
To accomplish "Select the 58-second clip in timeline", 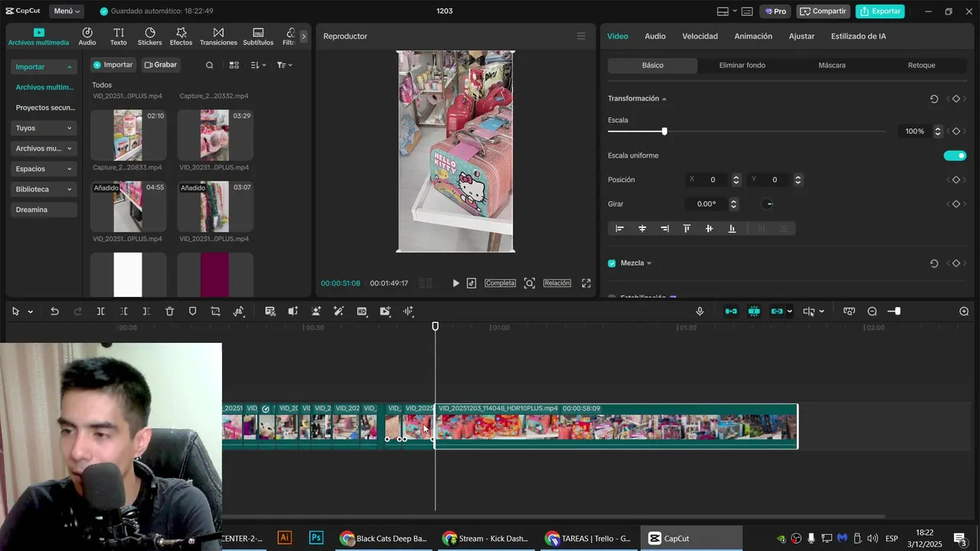I will tap(616, 426).
